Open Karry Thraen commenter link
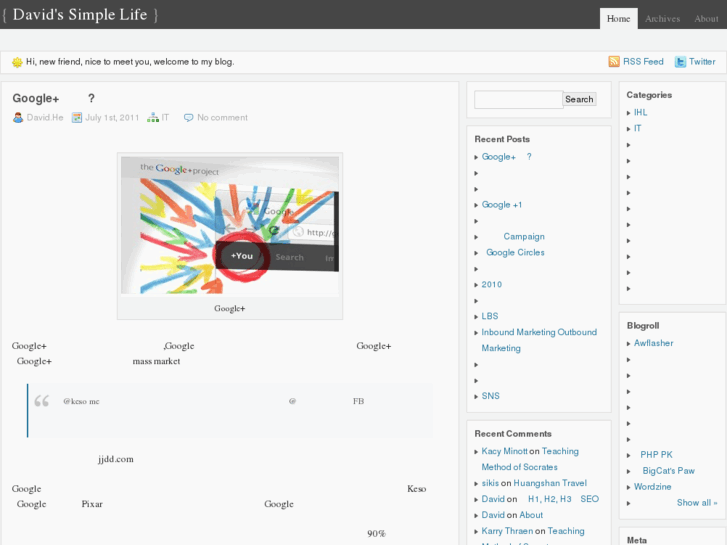 [507, 531]
